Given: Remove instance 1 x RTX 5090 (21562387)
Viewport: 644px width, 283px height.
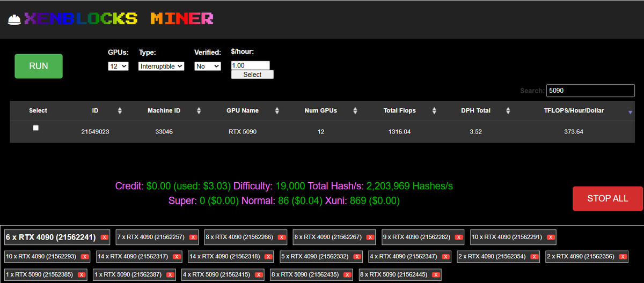Looking at the screenshot, I should tap(170, 275).
